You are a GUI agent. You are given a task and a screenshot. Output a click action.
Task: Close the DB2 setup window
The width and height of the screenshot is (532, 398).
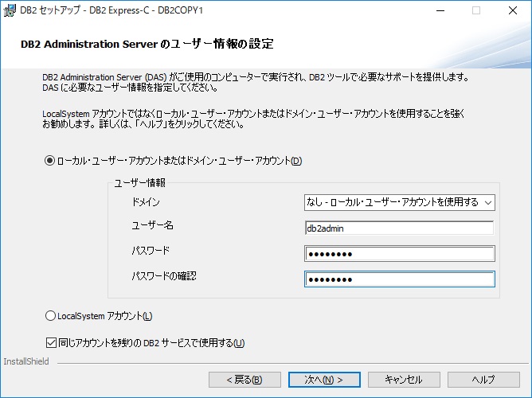513,10
